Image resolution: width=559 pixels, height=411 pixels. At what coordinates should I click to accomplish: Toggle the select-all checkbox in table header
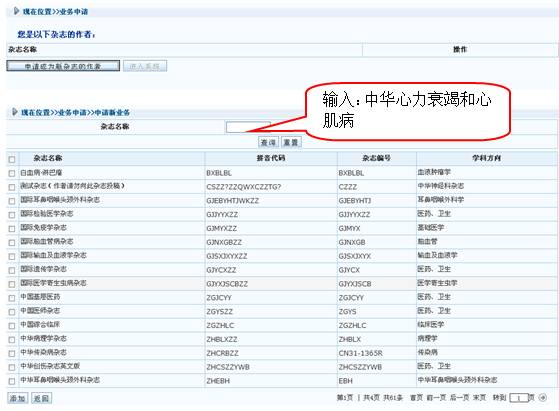pyautogui.click(x=12, y=159)
